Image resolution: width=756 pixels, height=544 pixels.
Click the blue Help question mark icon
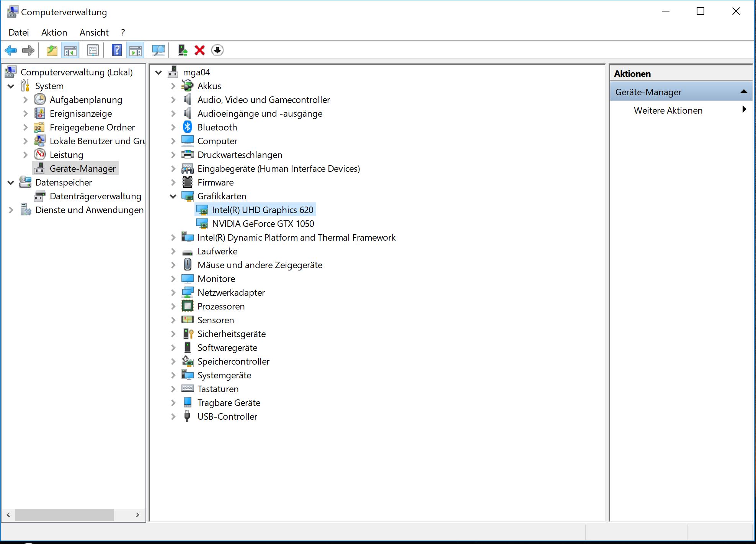point(116,50)
